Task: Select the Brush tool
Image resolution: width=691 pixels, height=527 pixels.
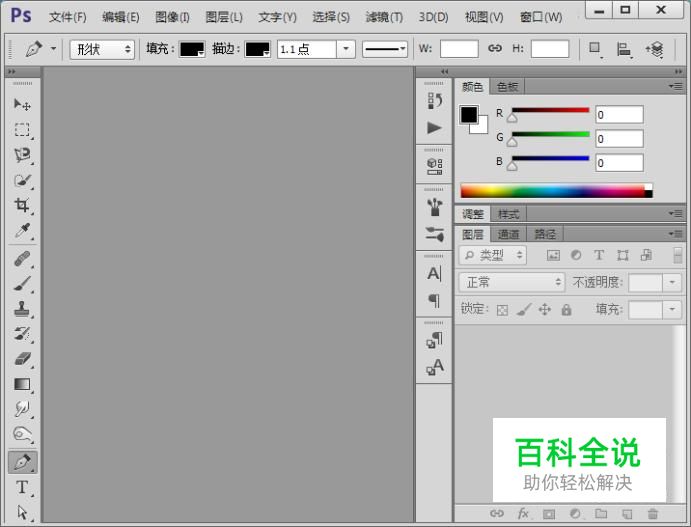Action: pyautogui.click(x=22, y=284)
